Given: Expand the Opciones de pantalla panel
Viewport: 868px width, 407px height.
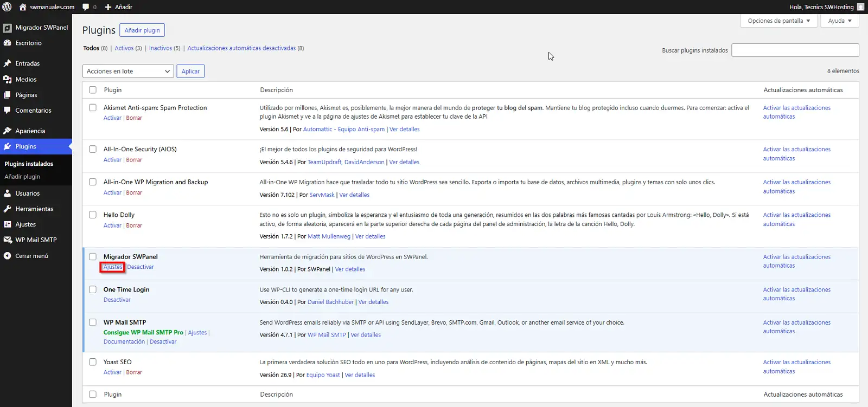Looking at the screenshot, I should [778, 21].
